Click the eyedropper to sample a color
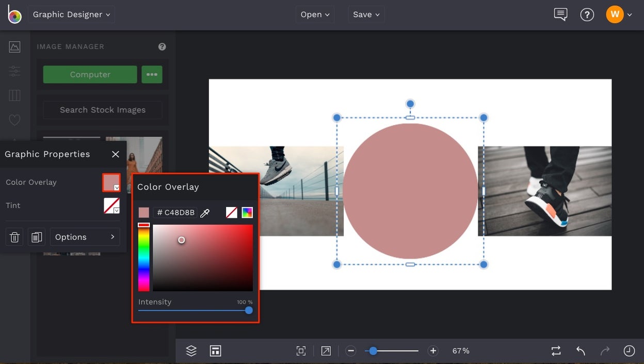644x364 pixels. (205, 212)
